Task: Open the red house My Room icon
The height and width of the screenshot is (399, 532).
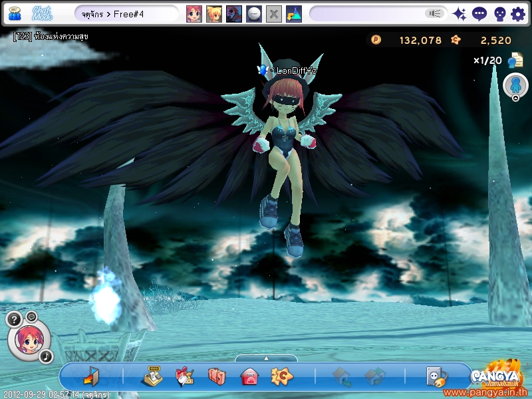Action: (249, 376)
